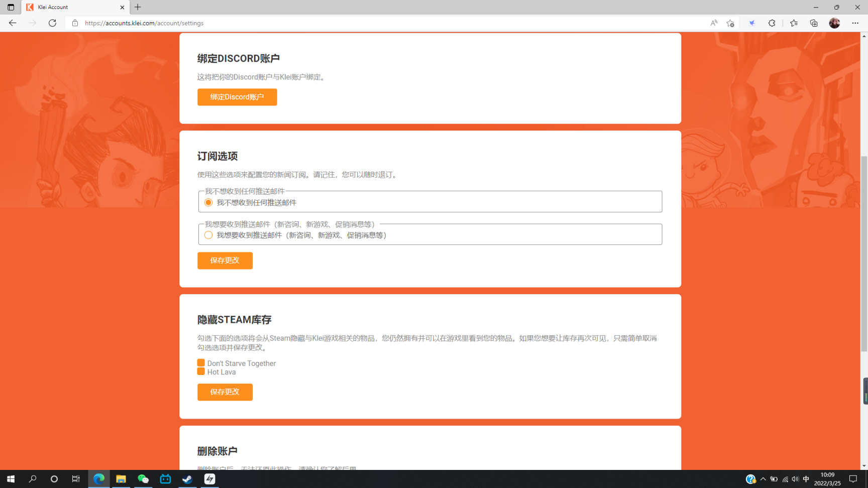Viewport: 868px width, 488px height.
Task: Open the volume control in the tray
Action: click(x=795, y=479)
